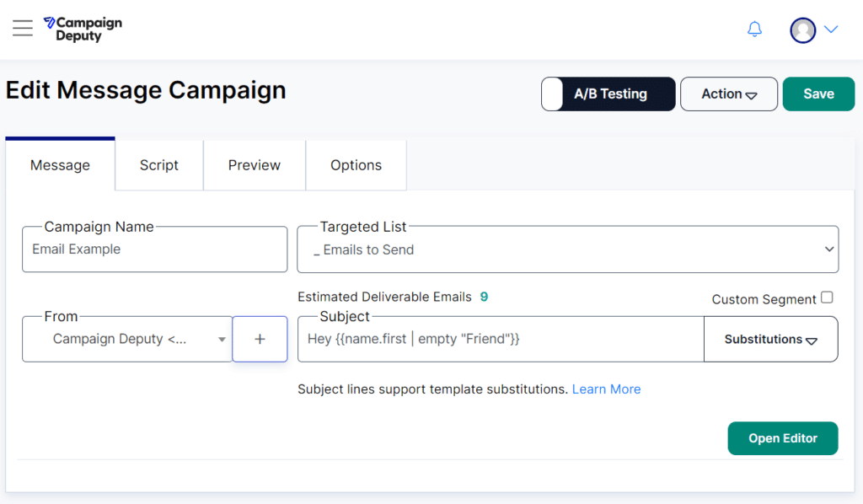Expand the account menu chevron
This screenshot has height=504, width=863.
click(831, 29)
